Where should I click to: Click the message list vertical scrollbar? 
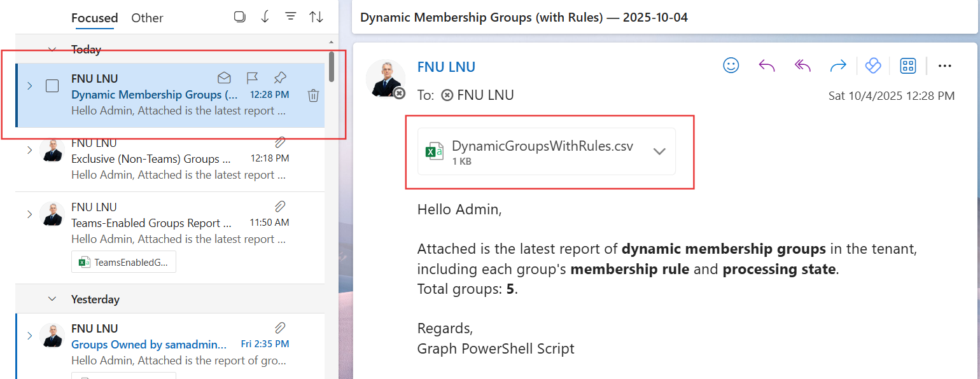[331, 67]
